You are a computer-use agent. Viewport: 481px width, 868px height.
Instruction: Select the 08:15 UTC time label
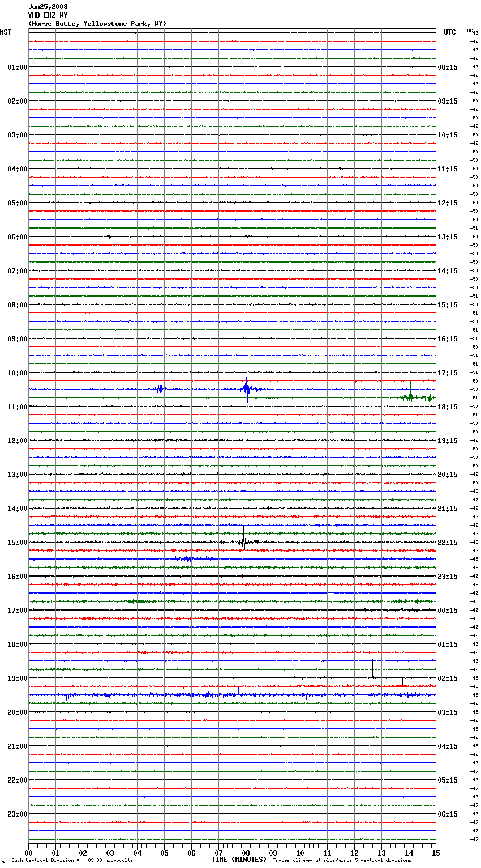[x=448, y=67]
